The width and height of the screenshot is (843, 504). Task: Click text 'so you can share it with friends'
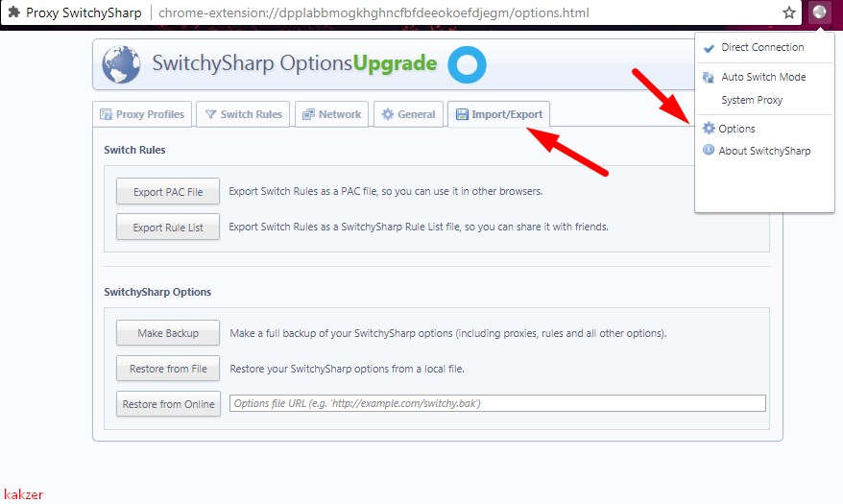point(536,227)
